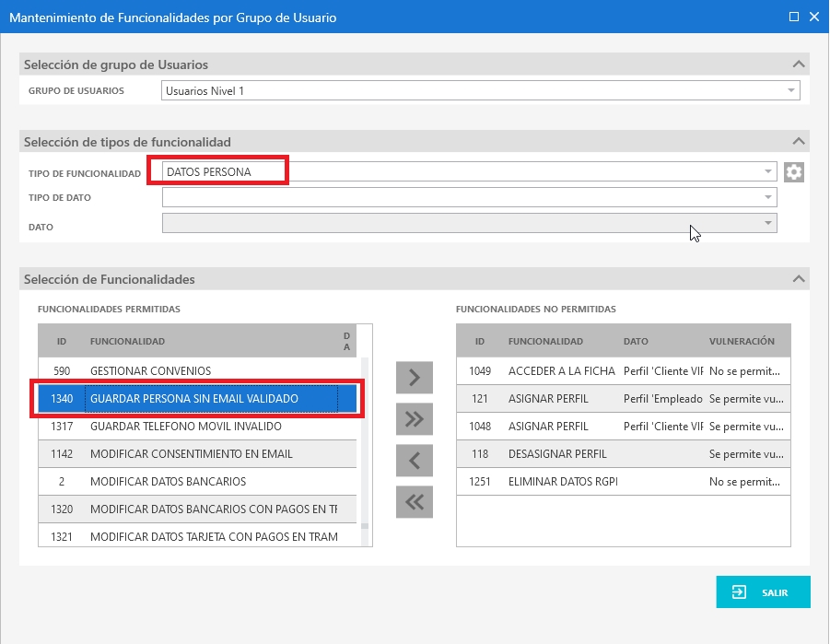Viewport: 830px width, 644px height.
Task: Select row 1048 ASIGNAR PERFIL
Action: (x=623, y=426)
